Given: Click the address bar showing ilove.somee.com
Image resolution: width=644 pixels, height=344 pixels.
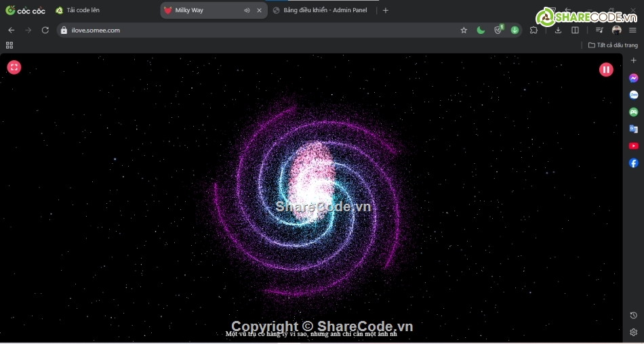Looking at the screenshot, I should (x=258, y=30).
